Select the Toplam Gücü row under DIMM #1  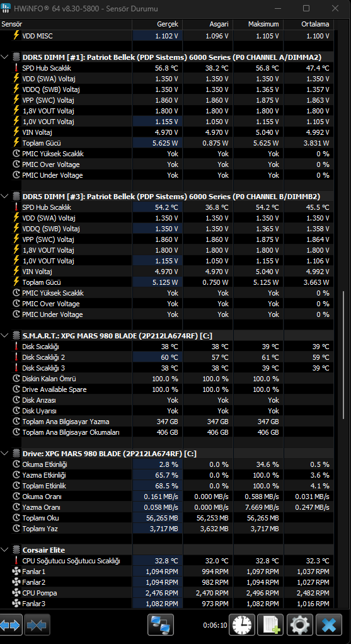coord(166,143)
